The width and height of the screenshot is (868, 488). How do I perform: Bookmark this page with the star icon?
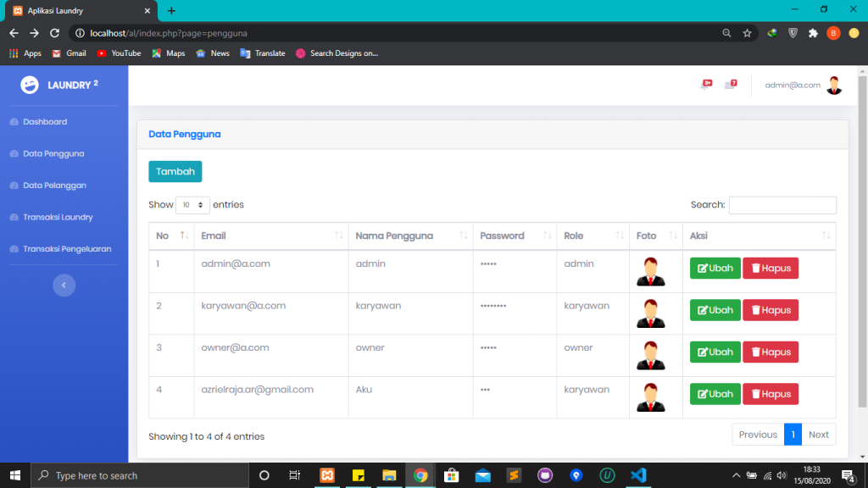pos(747,33)
